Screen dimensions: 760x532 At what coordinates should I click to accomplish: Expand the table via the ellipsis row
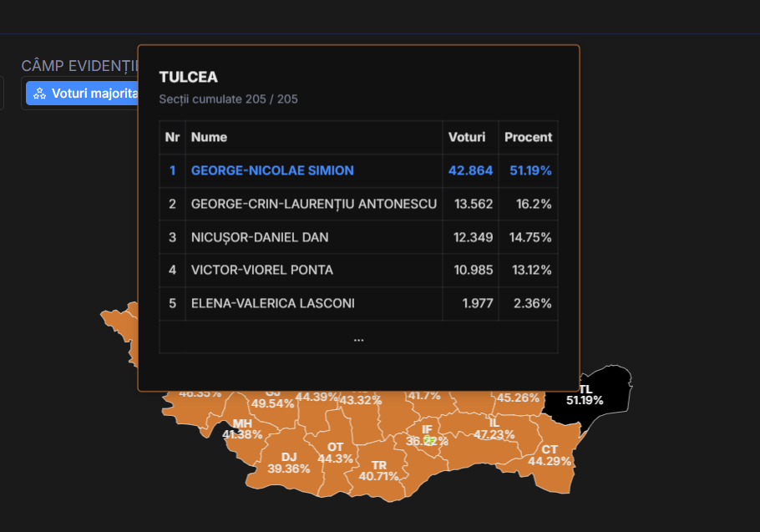point(358,338)
